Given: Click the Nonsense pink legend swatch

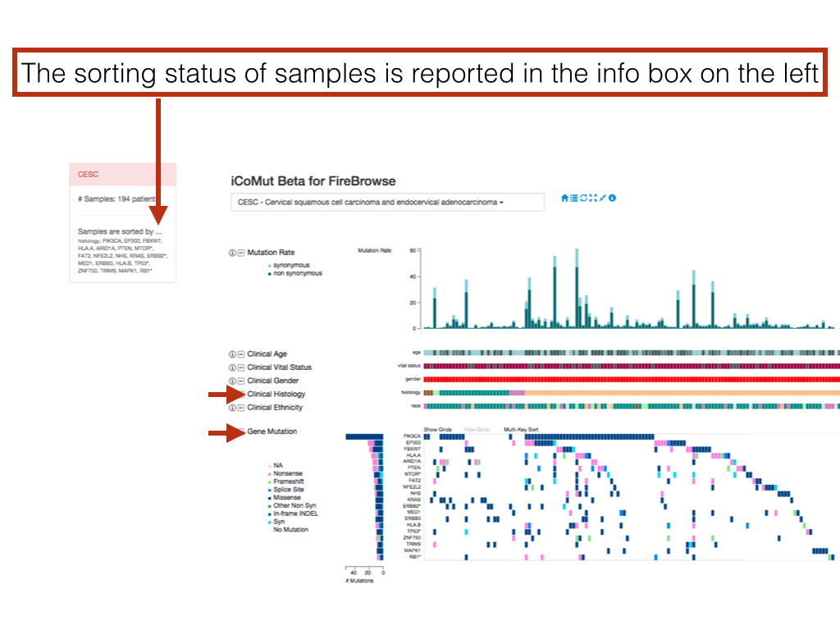Looking at the screenshot, I should click(x=269, y=473).
